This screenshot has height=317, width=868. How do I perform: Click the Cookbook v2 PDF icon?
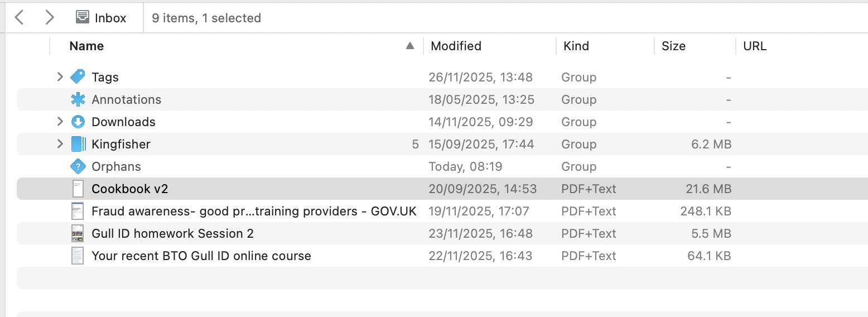click(x=78, y=189)
